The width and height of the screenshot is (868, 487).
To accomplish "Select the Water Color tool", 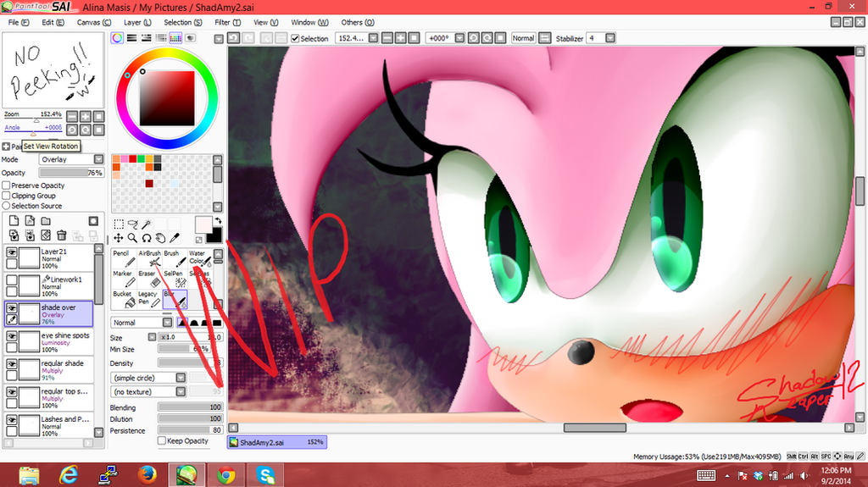I will pyautogui.click(x=200, y=258).
